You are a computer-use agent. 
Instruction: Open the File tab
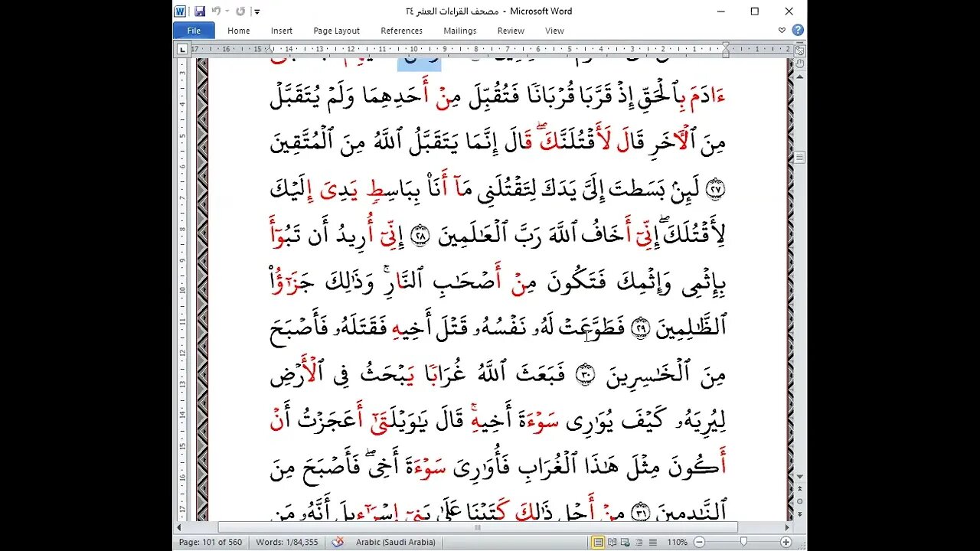(194, 31)
